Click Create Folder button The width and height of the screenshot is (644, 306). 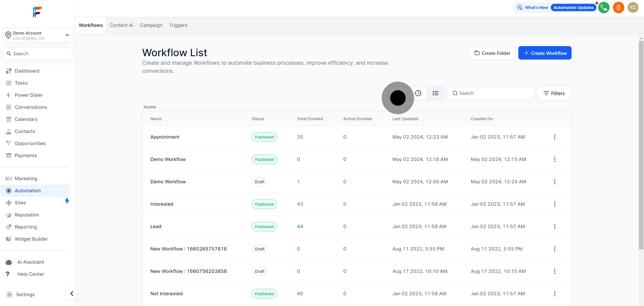point(492,53)
